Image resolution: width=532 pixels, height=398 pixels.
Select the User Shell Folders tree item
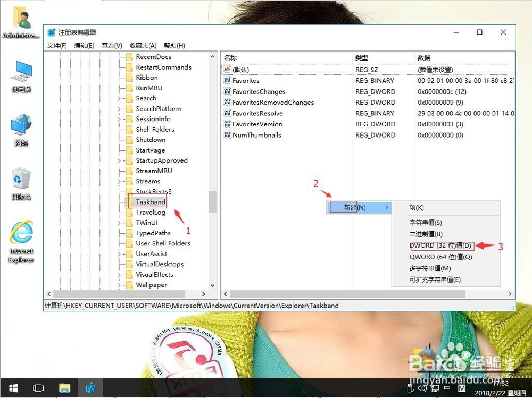163,243
